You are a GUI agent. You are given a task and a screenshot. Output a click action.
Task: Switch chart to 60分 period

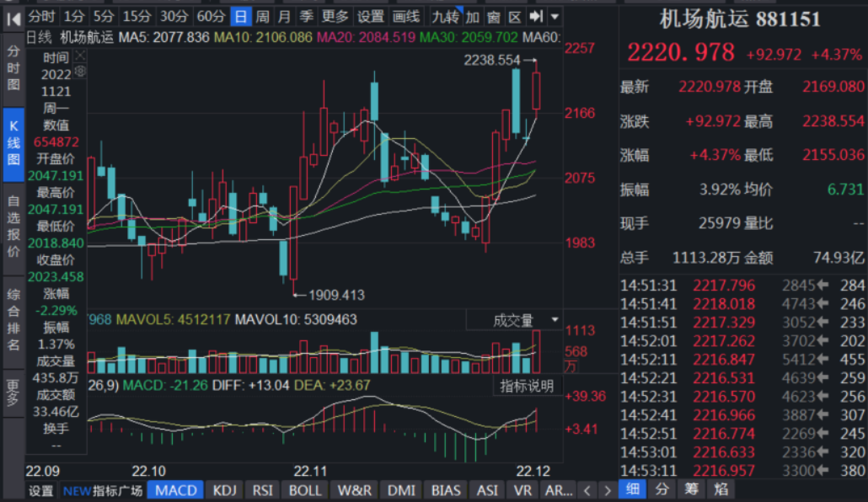coord(211,17)
